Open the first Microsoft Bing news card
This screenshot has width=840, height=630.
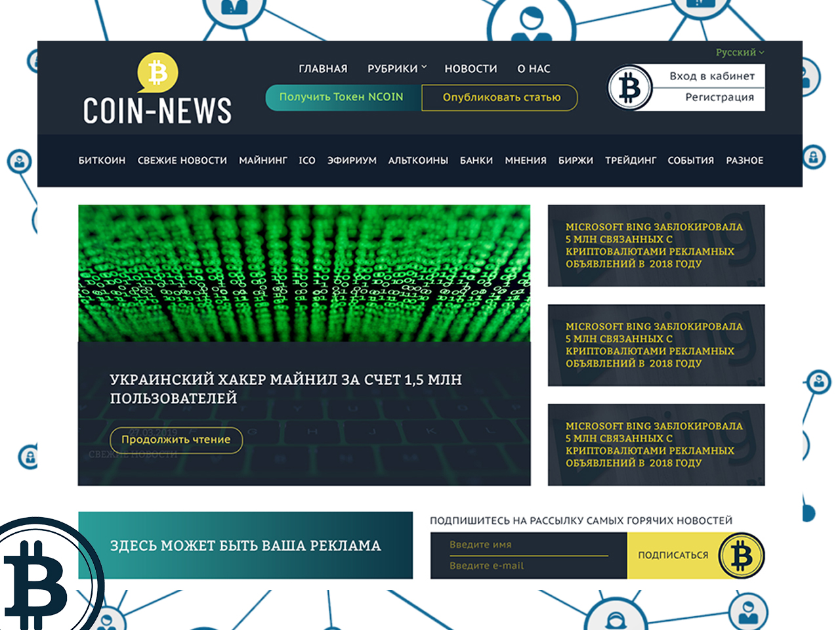[x=656, y=245]
